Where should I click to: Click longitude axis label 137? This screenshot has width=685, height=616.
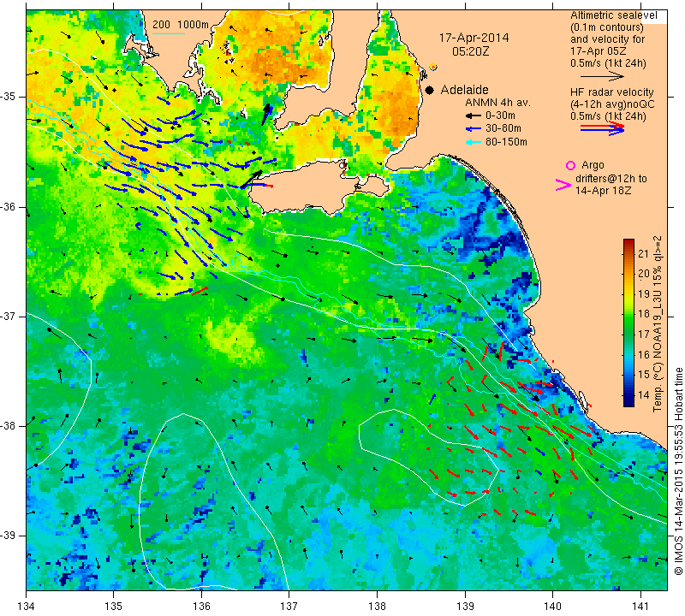pyautogui.click(x=289, y=607)
